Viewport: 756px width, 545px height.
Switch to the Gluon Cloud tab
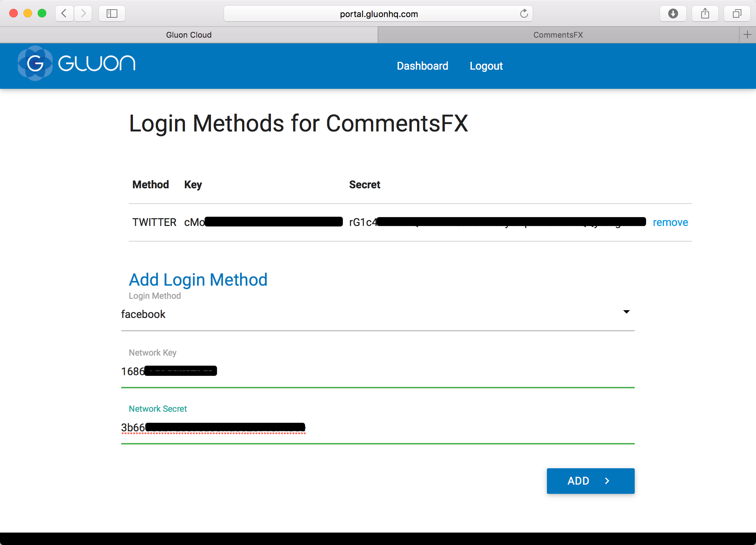pyautogui.click(x=189, y=35)
